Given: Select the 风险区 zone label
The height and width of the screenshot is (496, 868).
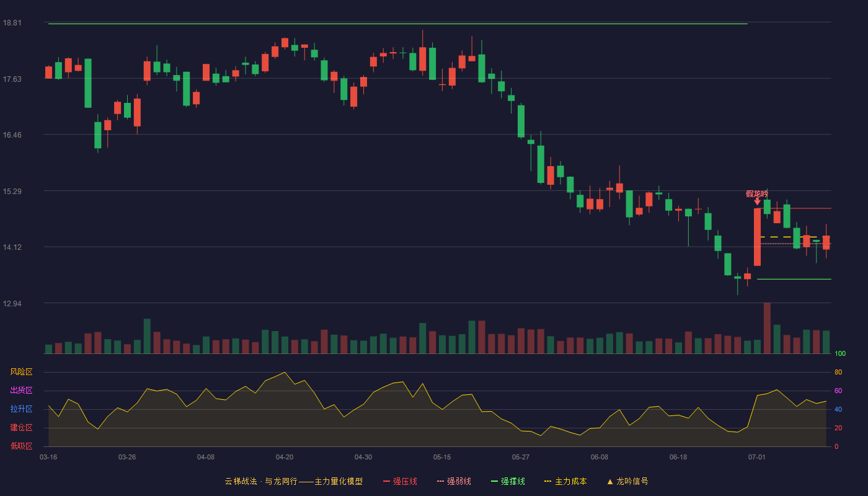Looking at the screenshot, I should (x=21, y=372).
